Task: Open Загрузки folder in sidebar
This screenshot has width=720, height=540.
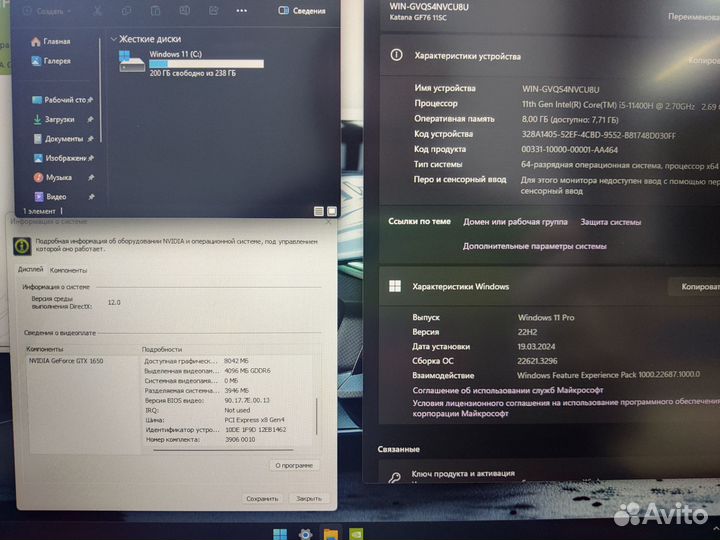Action: click(54, 119)
